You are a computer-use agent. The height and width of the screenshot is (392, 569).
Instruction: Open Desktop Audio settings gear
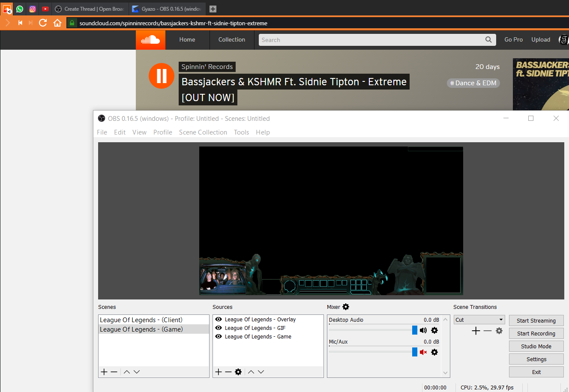click(x=434, y=330)
